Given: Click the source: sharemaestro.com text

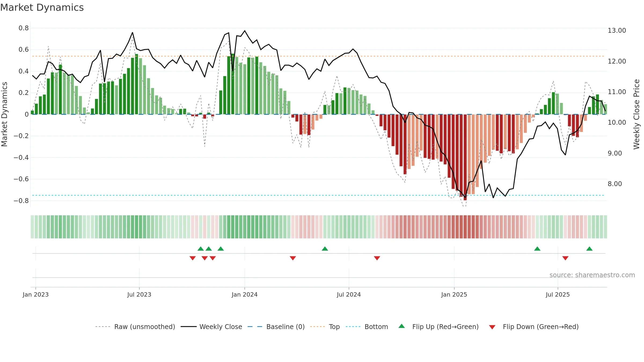Looking at the screenshot, I should click(592, 275).
